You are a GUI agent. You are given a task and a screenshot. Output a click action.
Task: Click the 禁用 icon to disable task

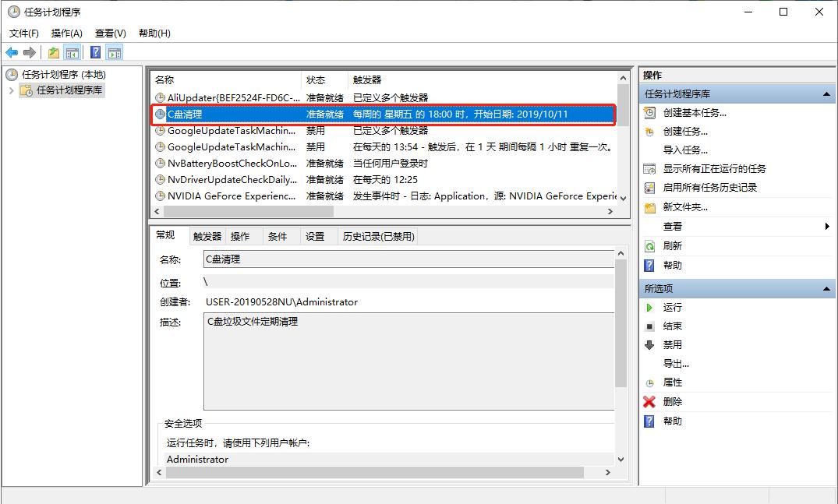coord(650,344)
